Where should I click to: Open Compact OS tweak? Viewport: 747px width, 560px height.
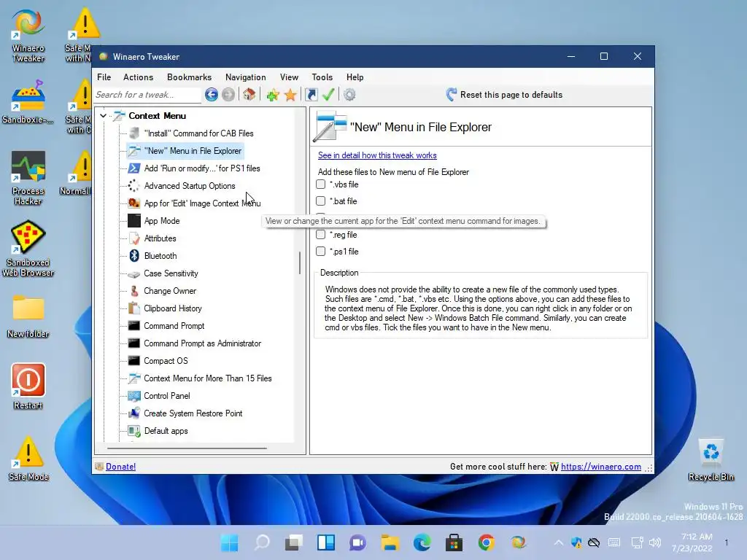click(166, 361)
